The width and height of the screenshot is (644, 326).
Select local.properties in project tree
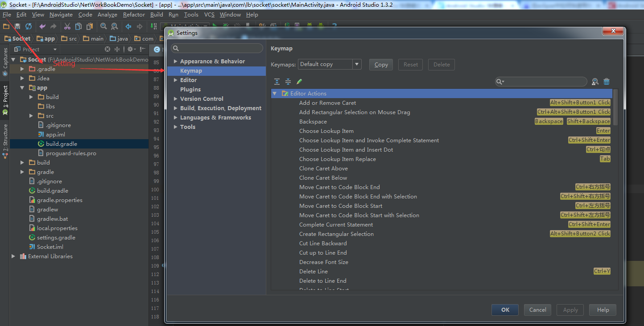tap(57, 228)
